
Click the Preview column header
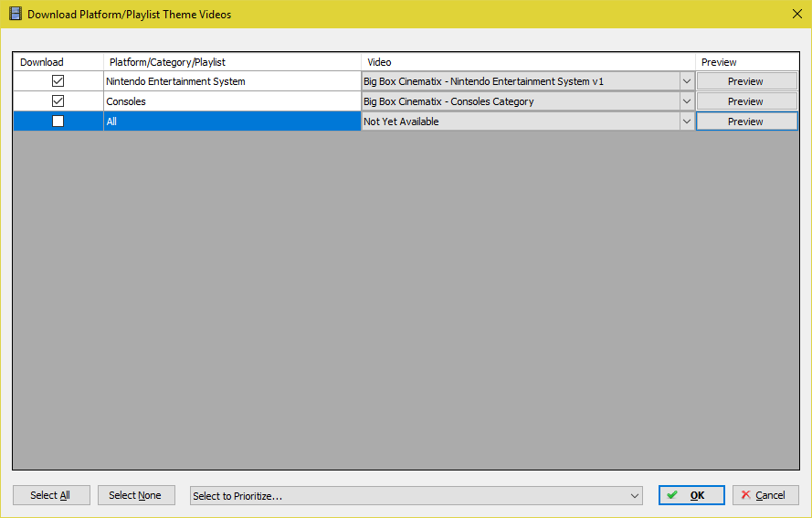click(747, 62)
